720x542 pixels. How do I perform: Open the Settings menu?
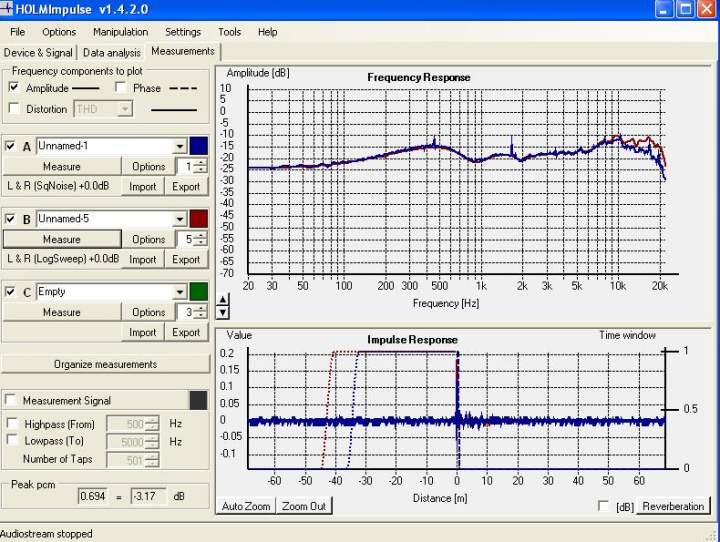tap(183, 32)
